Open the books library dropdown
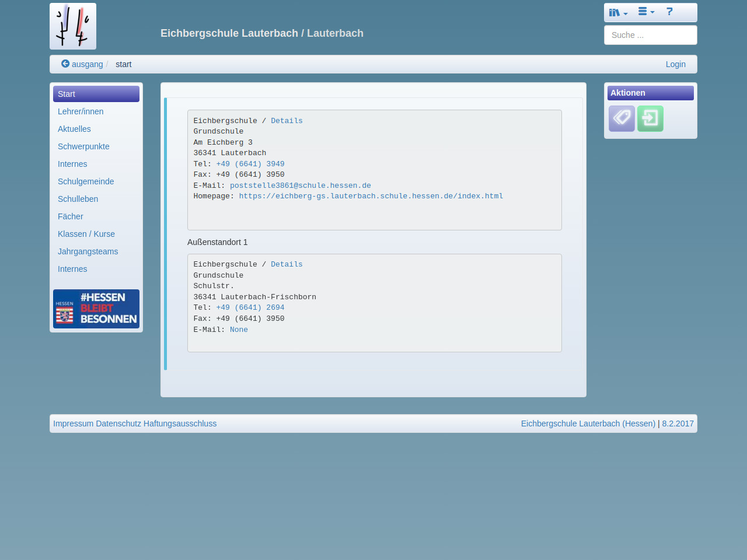 click(x=618, y=12)
